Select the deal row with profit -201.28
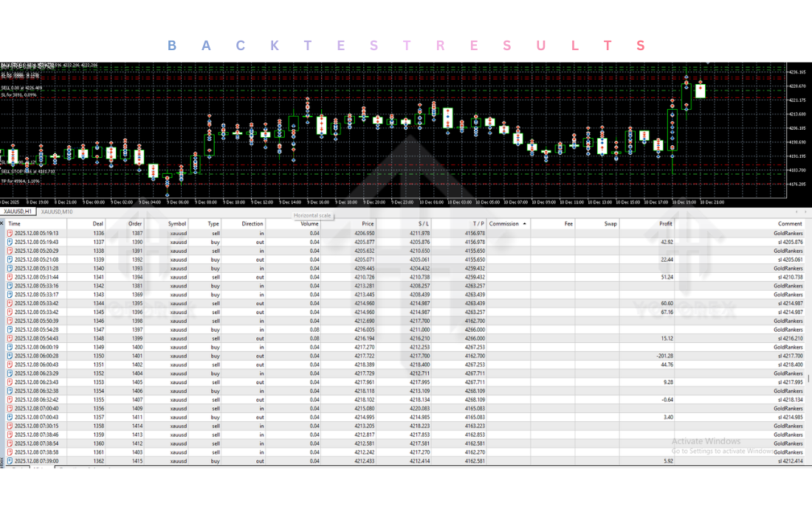812x531 pixels. [x=369, y=355]
